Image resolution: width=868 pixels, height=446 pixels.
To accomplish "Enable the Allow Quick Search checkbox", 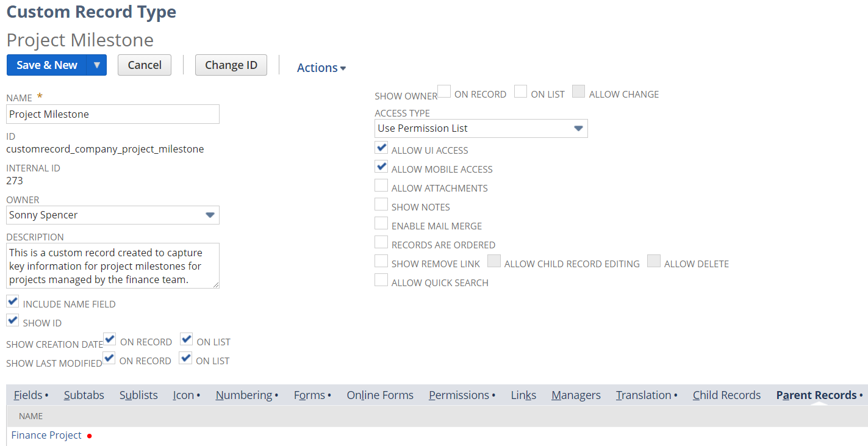I will click(381, 279).
